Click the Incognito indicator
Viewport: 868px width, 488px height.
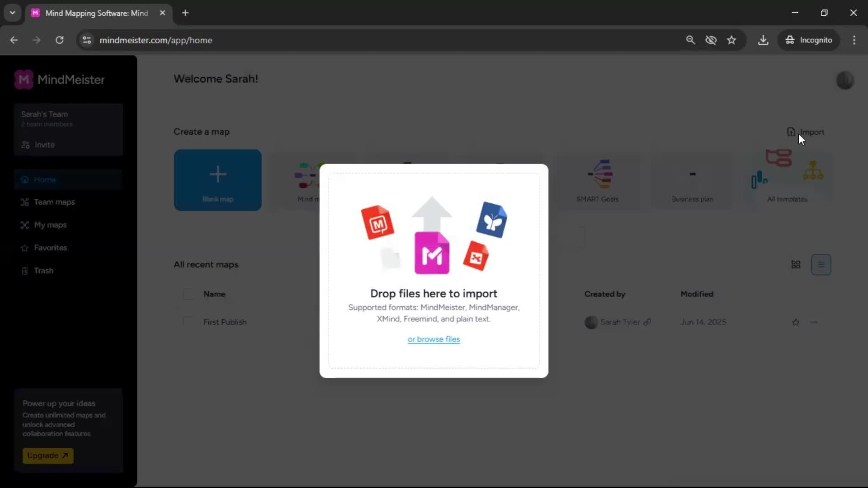[x=809, y=40]
